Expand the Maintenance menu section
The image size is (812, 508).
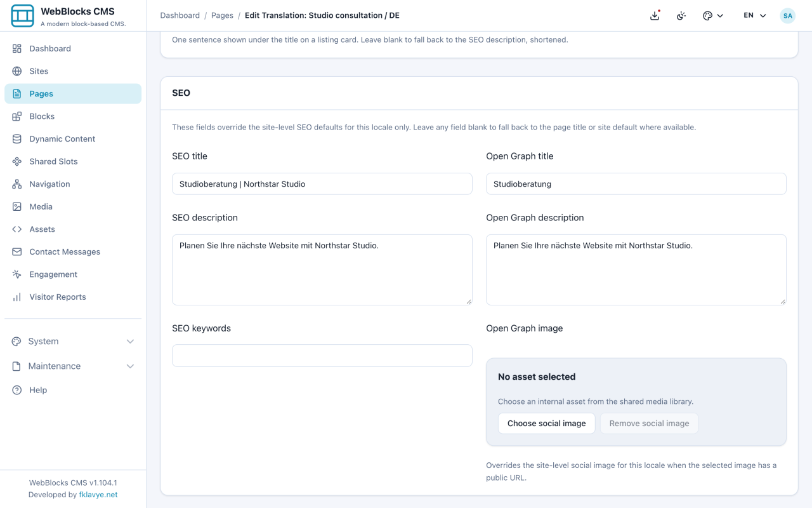(73, 366)
